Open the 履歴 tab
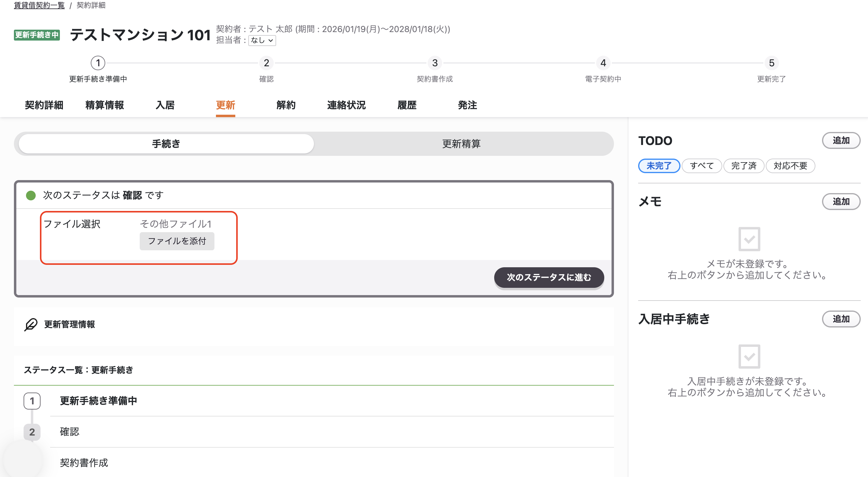This screenshot has width=868, height=477. (x=407, y=105)
